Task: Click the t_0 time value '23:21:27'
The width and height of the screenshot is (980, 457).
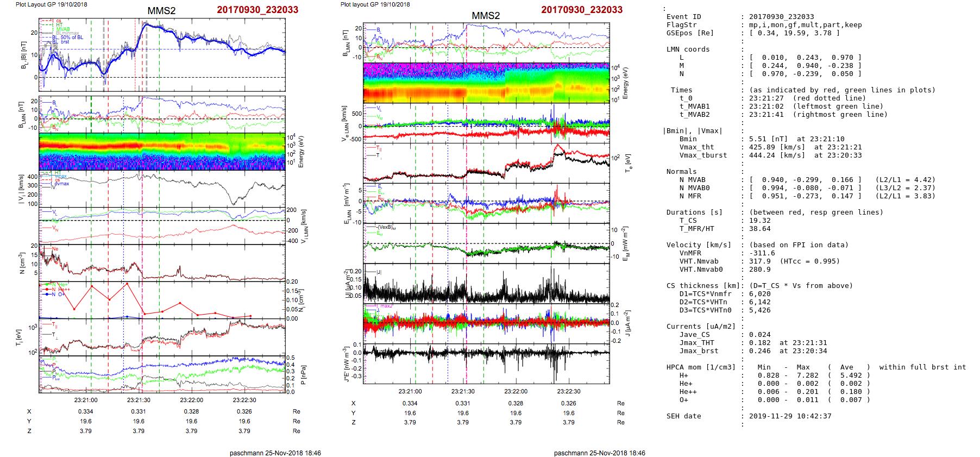Action: (x=766, y=98)
